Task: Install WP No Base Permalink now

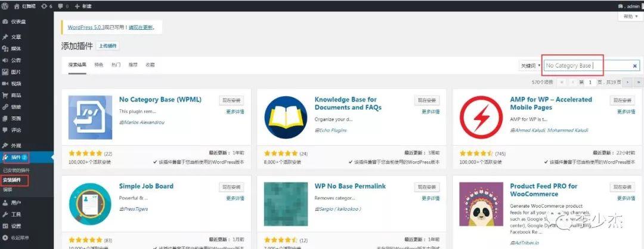Action: 427,187
